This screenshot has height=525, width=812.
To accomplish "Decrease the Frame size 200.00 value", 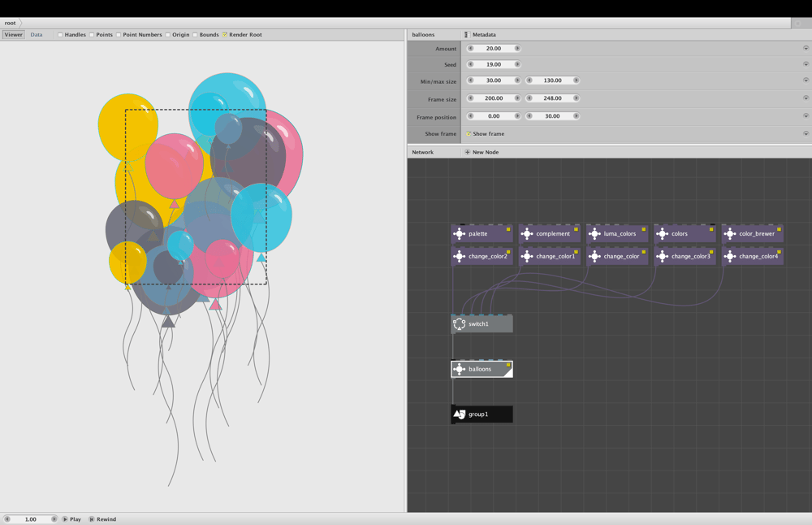I will (470, 98).
